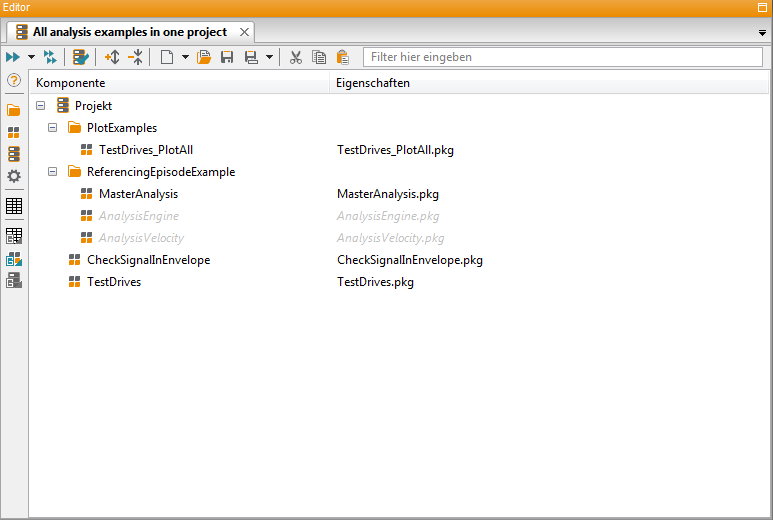Open the dropdown arrow beside the save as icon
The height and width of the screenshot is (520, 773).
270,57
